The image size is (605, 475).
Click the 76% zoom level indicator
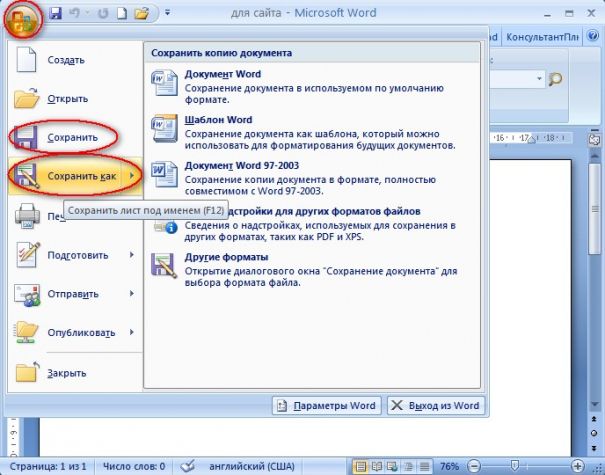tap(450, 466)
